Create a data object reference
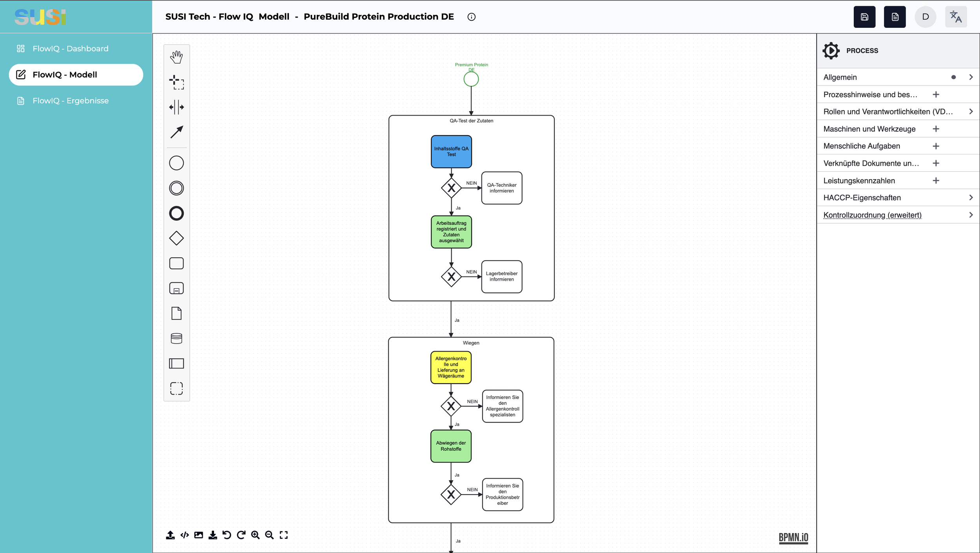The width and height of the screenshot is (980, 553). point(176,314)
